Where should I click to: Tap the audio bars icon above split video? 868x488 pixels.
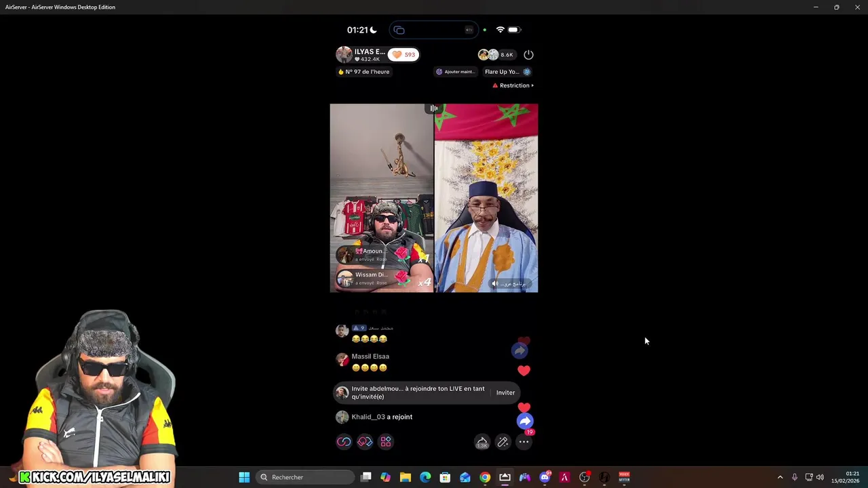(434, 108)
